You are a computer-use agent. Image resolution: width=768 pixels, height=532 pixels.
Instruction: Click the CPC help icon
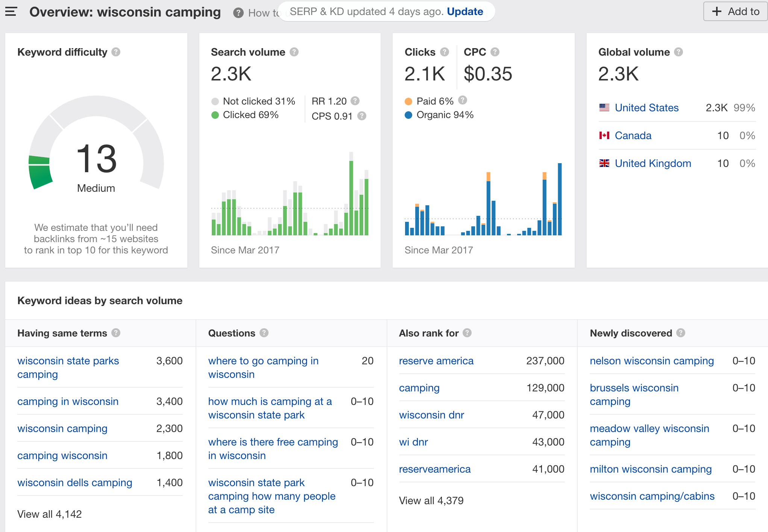[495, 52]
